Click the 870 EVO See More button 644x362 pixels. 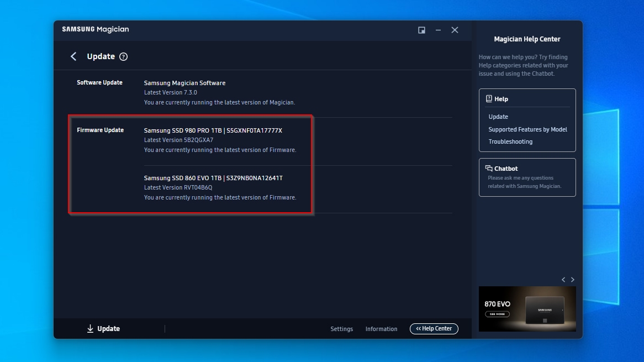pos(498,314)
